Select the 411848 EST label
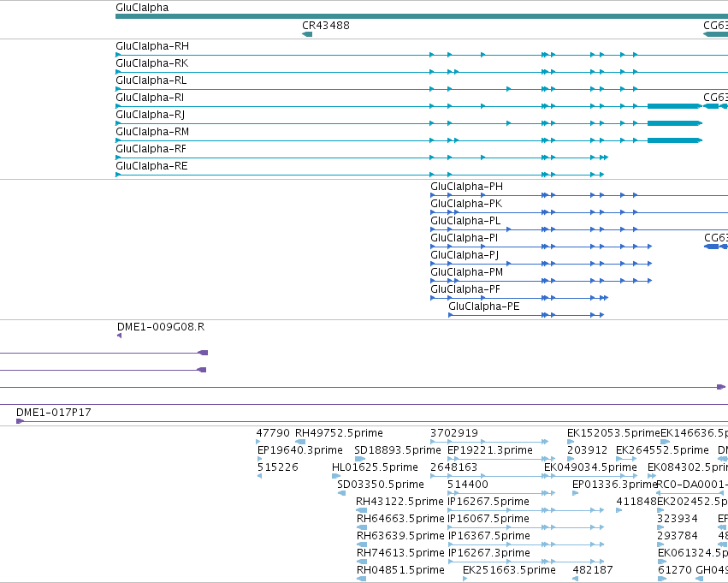Image resolution: width=728 pixels, height=583 pixels. pos(636,503)
